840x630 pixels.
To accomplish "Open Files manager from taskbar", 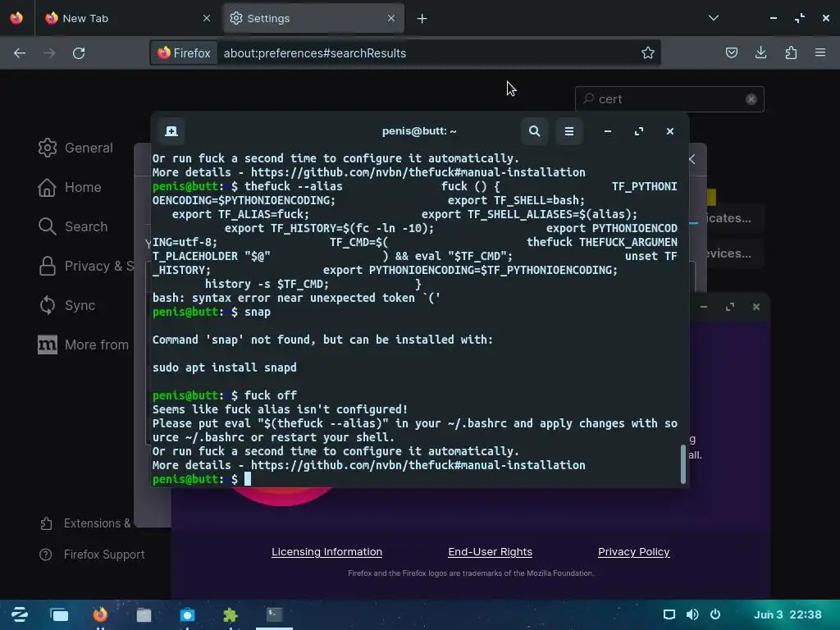I will [144, 614].
